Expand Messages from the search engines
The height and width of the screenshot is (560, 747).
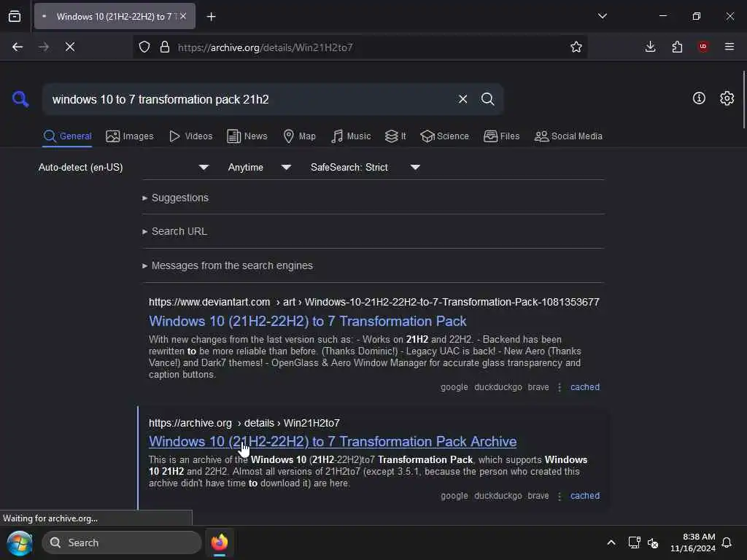coord(228,265)
